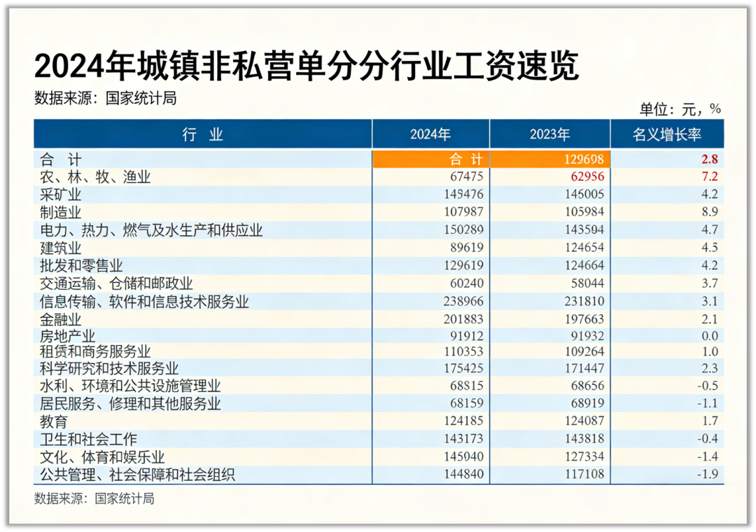This screenshot has height=532, width=756.
Task: Select the "教育" row label
Action: [54, 422]
